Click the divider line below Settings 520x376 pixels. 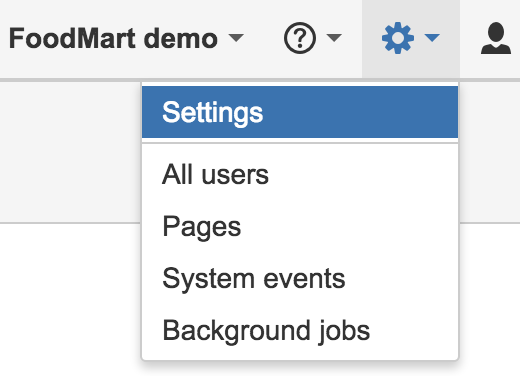[300, 143]
